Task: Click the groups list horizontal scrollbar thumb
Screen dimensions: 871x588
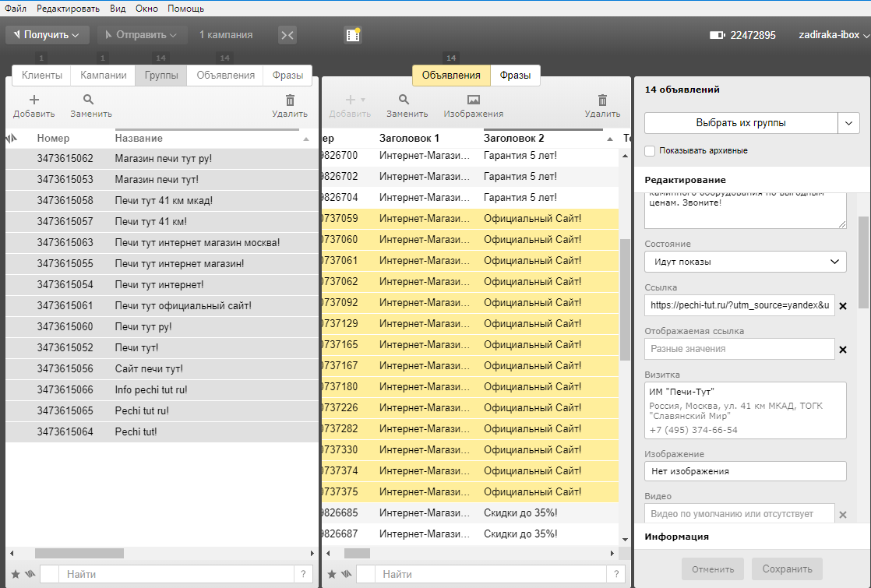Action: point(79,554)
